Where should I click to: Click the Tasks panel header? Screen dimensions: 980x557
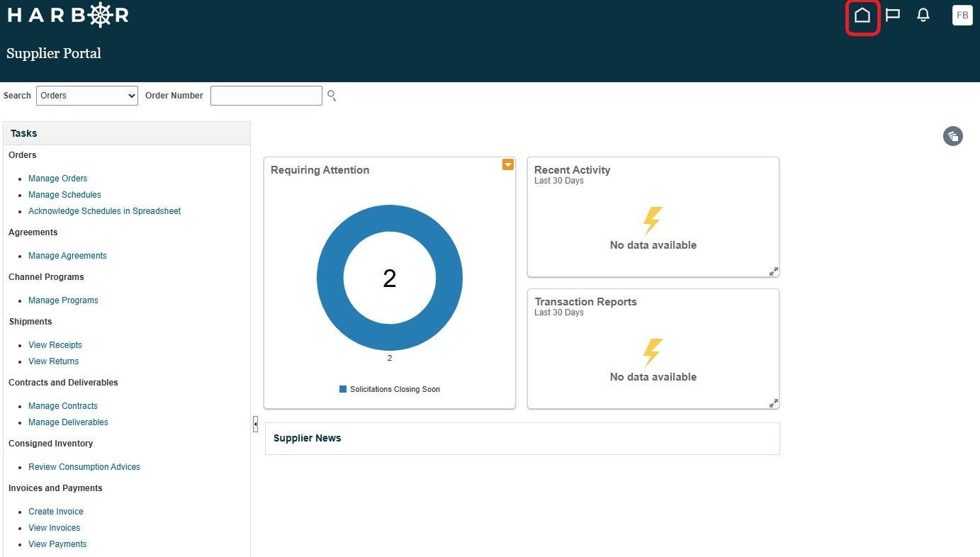[127, 133]
